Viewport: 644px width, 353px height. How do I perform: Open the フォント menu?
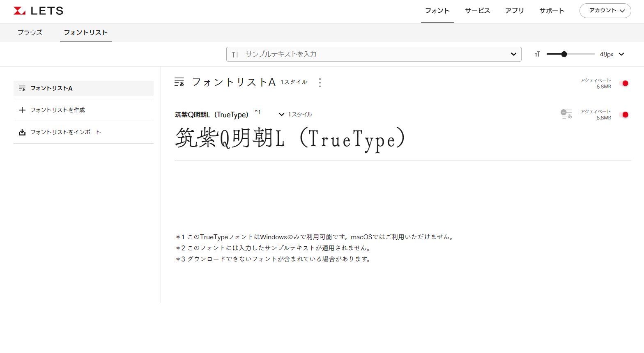pos(437,11)
